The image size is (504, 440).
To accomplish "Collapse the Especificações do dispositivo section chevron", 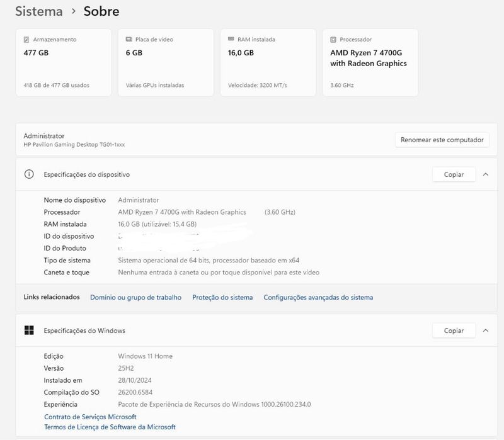I will pyautogui.click(x=485, y=174).
